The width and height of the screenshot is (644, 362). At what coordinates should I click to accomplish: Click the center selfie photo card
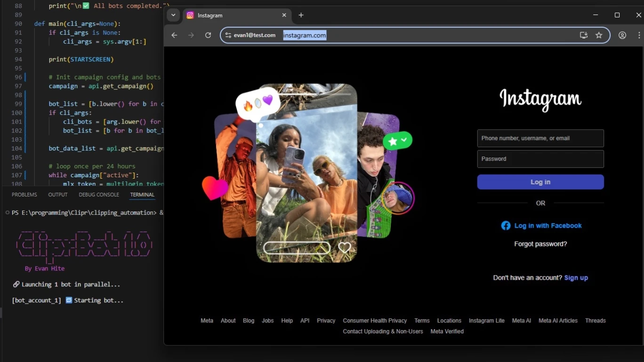click(x=306, y=173)
